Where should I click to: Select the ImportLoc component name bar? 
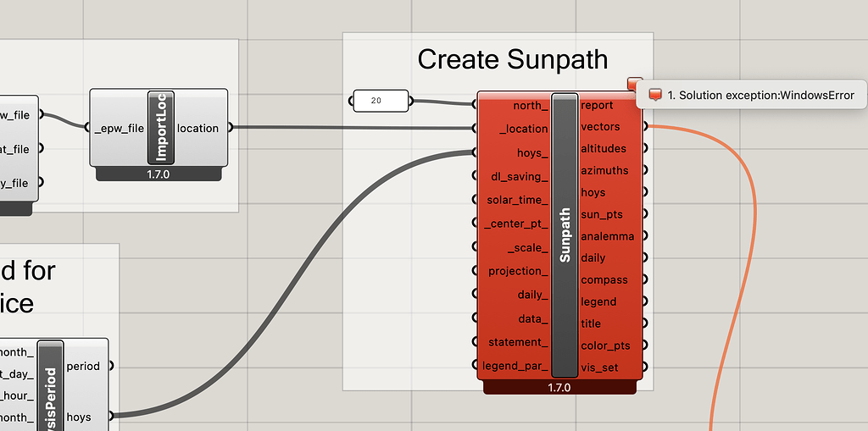click(x=161, y=128)
